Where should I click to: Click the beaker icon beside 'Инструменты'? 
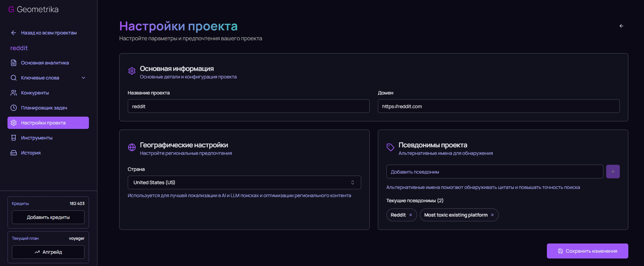click(x=14, y=138)
